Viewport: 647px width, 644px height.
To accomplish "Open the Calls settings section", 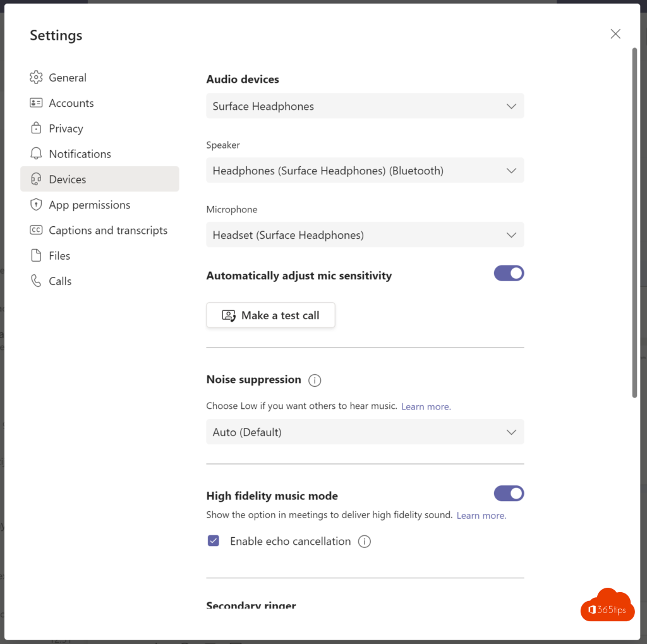I will pyautogui.click(x=99, y=281).
